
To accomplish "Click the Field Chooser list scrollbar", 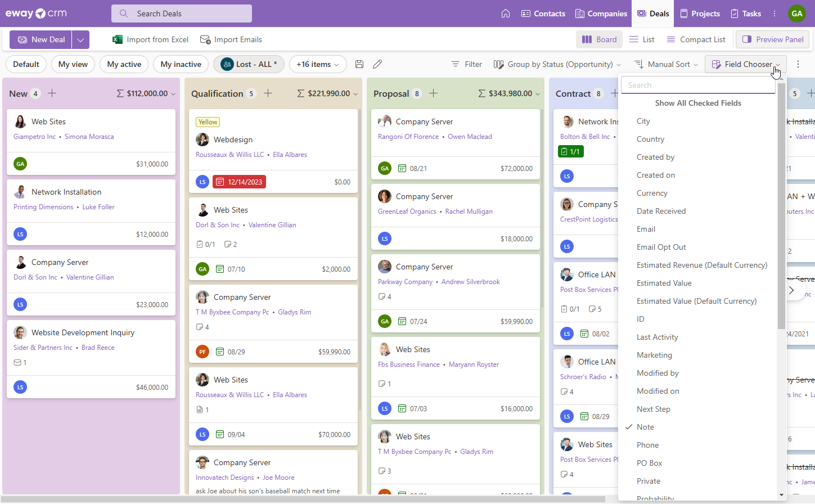I will pos(781,206).
